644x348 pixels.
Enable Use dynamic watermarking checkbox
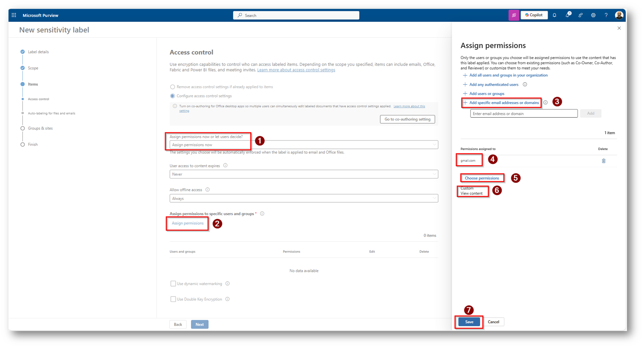(x=173, y=284)
